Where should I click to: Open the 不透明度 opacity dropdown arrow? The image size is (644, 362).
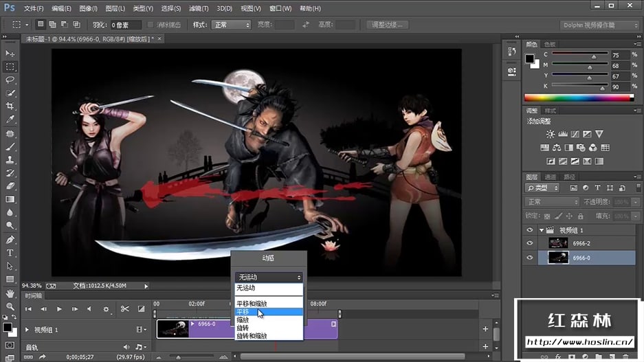pyautogui.click(x=636, y=202)
